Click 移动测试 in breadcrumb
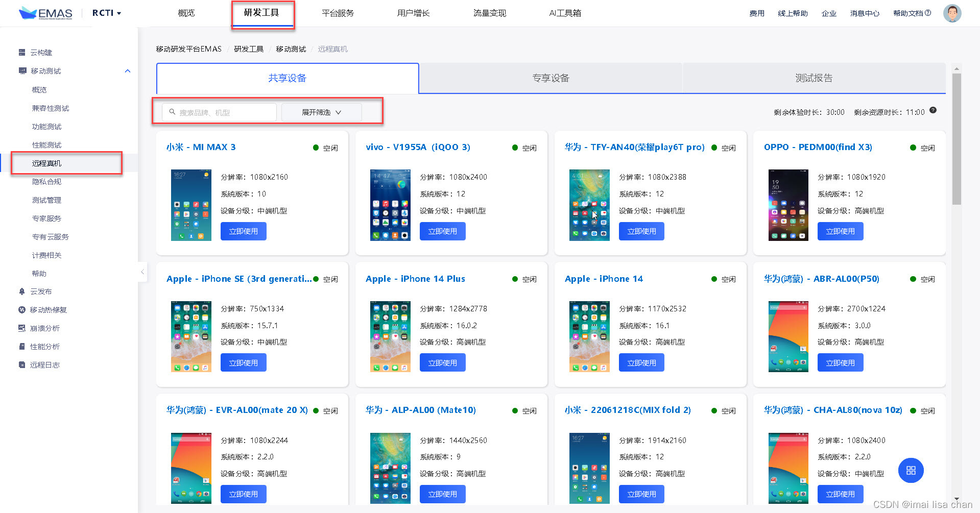 pos(291,49)
